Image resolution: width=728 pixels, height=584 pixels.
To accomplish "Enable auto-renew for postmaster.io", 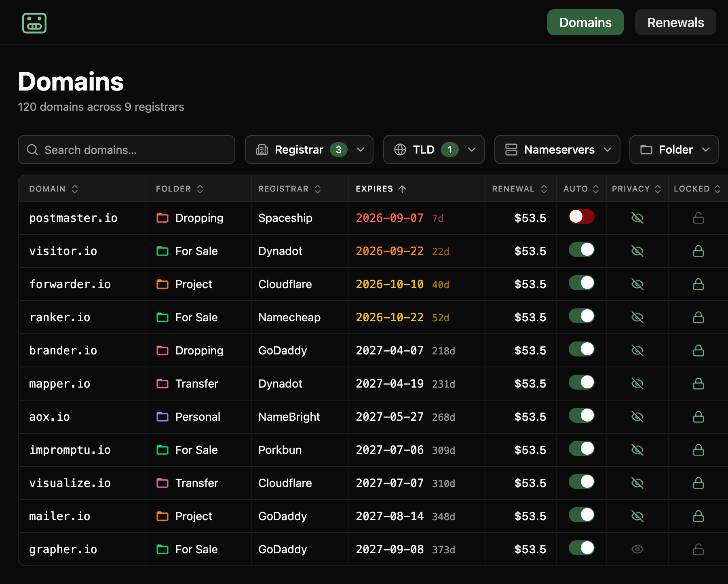I will pyautogui.click(x=582, y=217).
